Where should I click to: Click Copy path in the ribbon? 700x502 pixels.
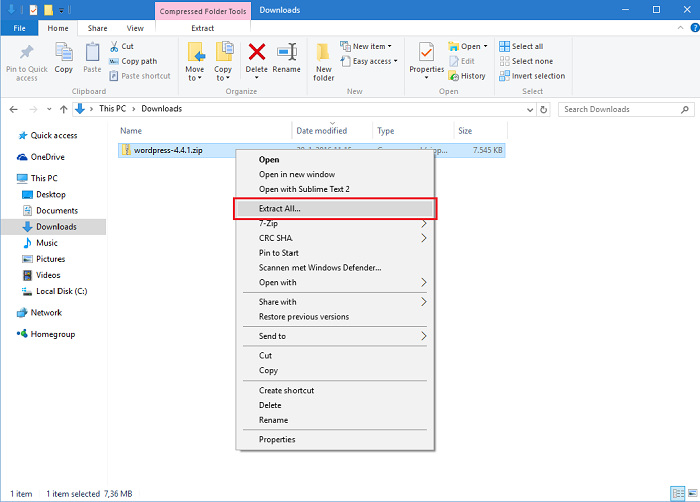133,61
